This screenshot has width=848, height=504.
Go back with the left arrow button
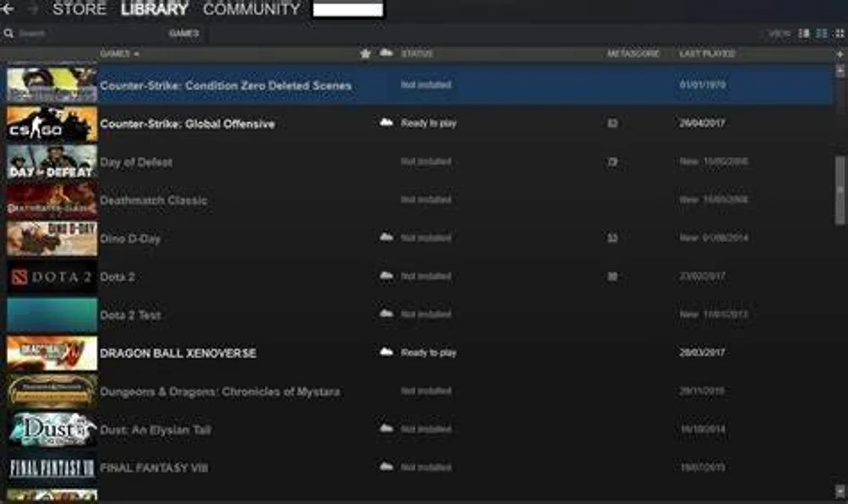pyautogui.click(x=8, y=9)
